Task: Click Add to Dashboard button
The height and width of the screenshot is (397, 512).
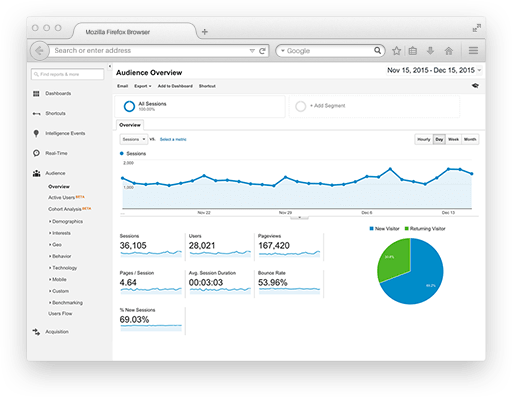Action: click(175, 86)
